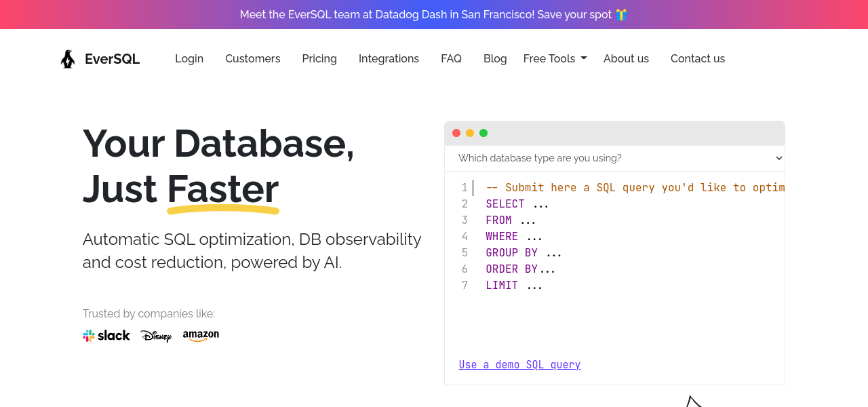Click into the SQL query editor
868x407 pixels.
click(624, 319)
